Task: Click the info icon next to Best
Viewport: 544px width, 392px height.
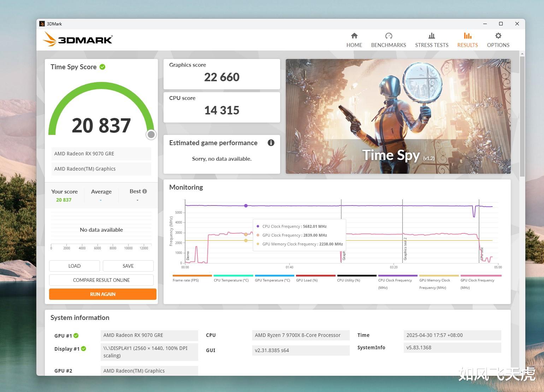Action: click(144, 191)
